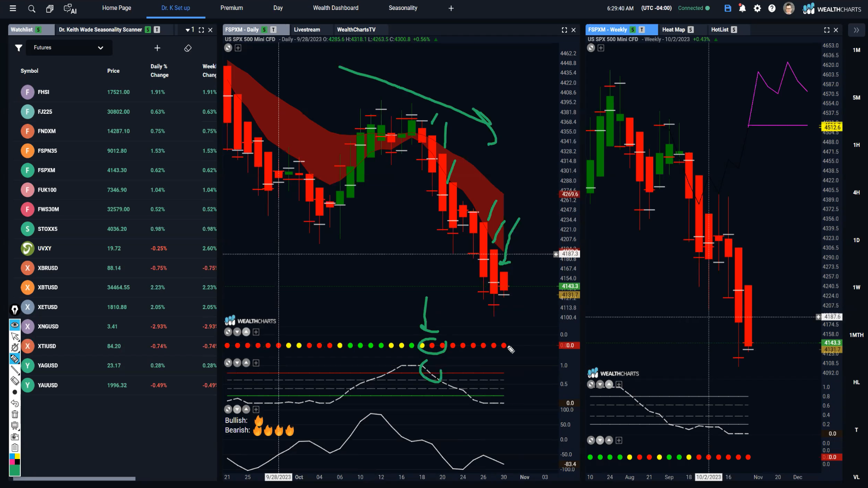Image resolution: width=868 pixels, height=488 pixels.
Task: Add a symbol with the watchlist plus
Action: (157, 48)
